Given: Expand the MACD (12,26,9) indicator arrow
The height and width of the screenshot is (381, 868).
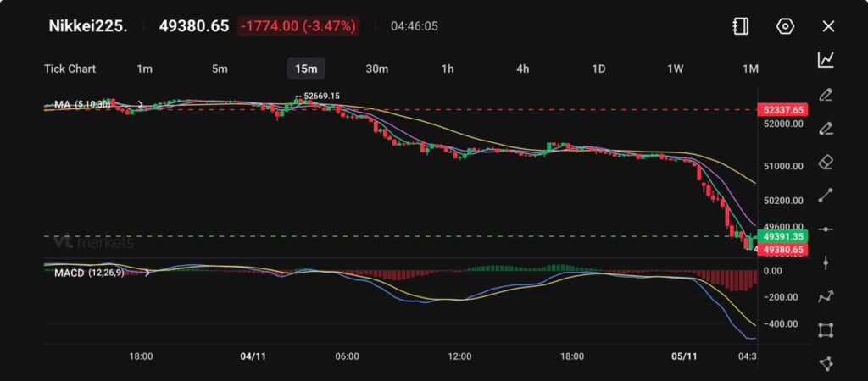Looking at the screenshot, I should (148, 273).
